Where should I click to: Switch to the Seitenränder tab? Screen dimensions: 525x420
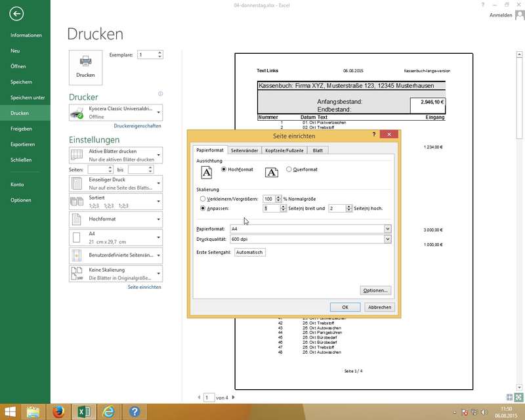pyautogui.click(x=244, y=150)
